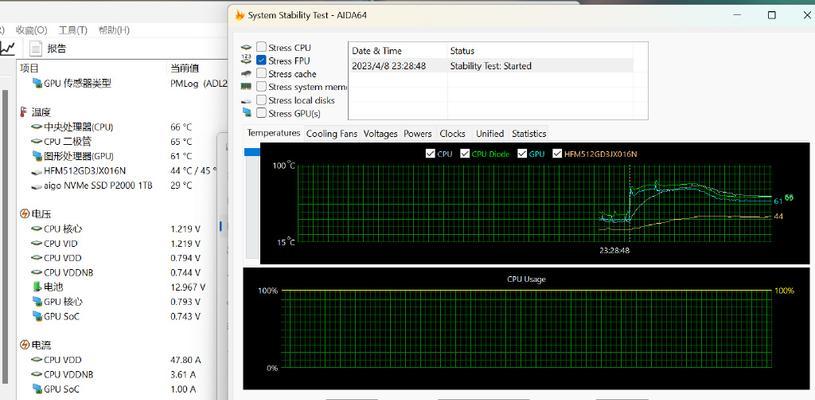The height and width of the screenshot is (400, 815).
Task: Click the 123 icon beside Stress FPU
Action: click(246, 60)
